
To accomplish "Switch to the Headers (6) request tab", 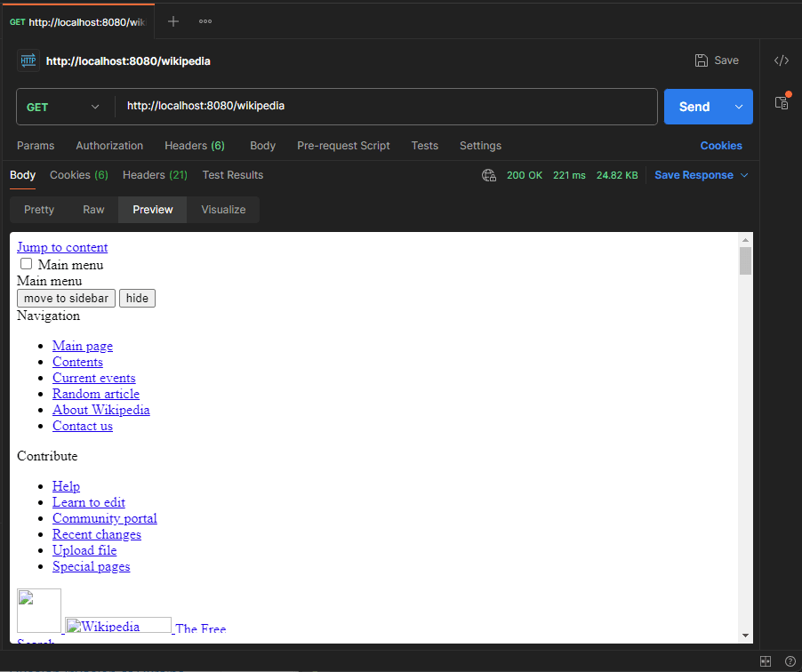I will (x=194, y=146).
